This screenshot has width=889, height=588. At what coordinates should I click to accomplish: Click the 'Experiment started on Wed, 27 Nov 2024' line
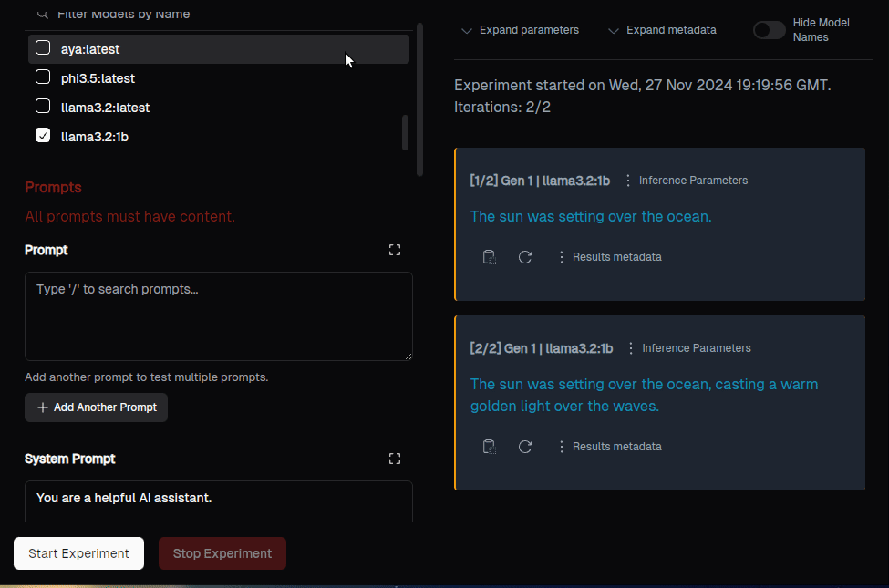pos(643,85)
